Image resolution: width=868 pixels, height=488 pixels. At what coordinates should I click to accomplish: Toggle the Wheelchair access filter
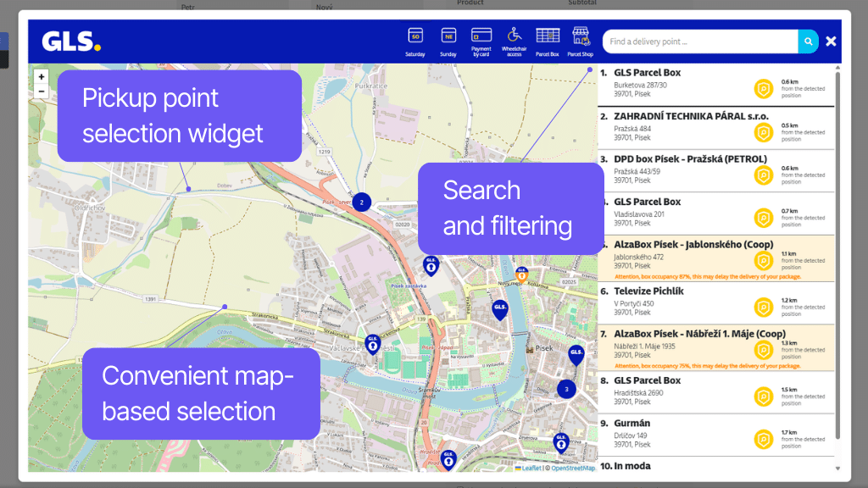click(x=515, y=42)
